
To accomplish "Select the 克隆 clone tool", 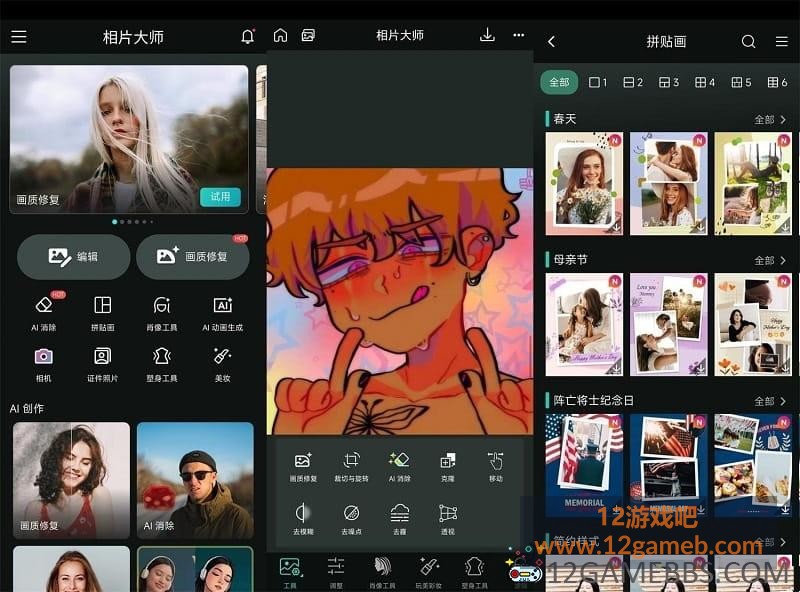I will (447, 466).
